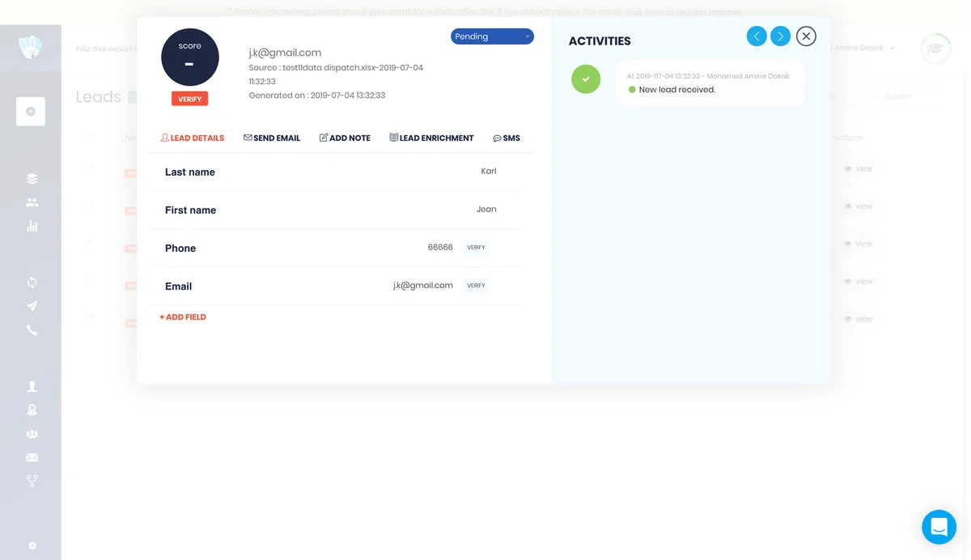
Task: Verify the phone number 66666
Action: (476, 248)
